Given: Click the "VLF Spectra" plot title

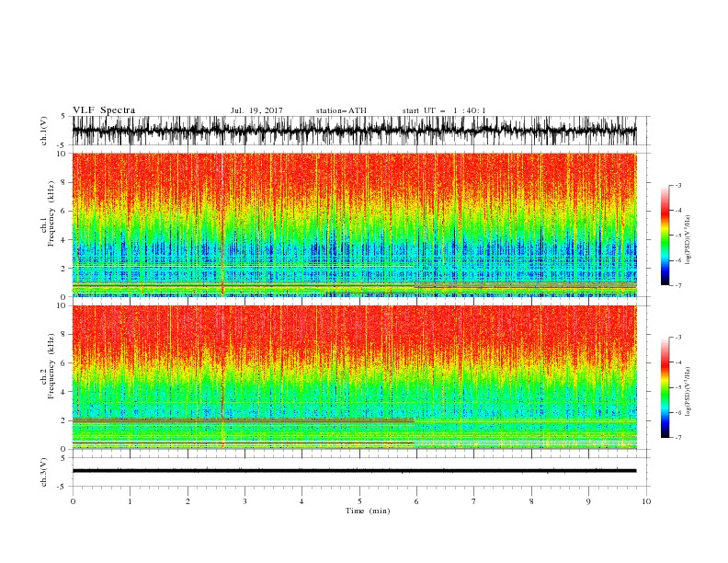Looking at the screenshot, I should tap(104, 110).
